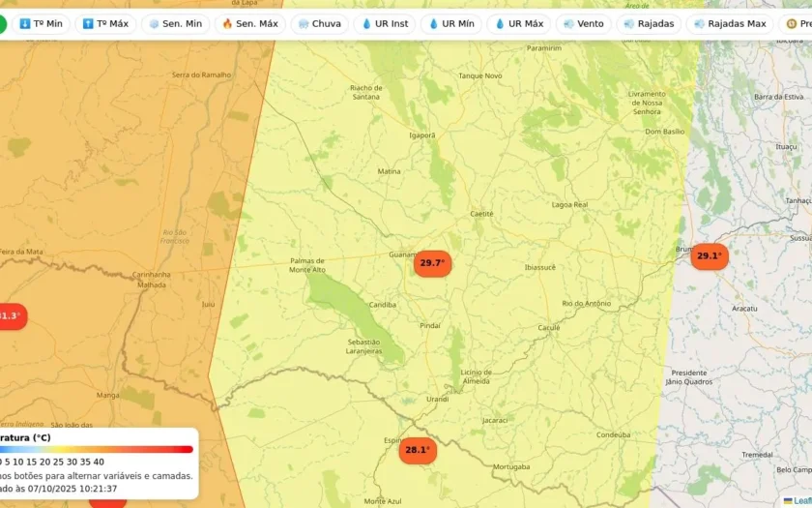Toggle the Rajadas layer button
Screen dimensions: 812x508
[649, 24]
